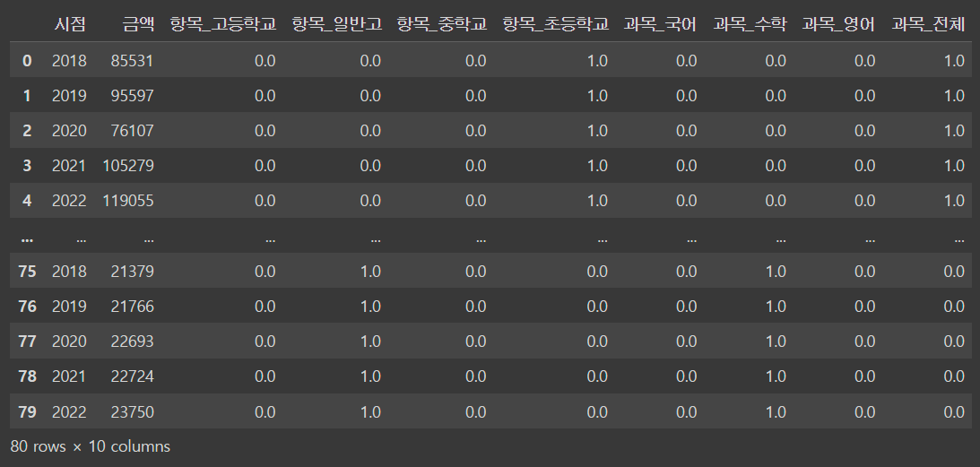
Task: Click row index 75
Action: [x=28, y=272]
